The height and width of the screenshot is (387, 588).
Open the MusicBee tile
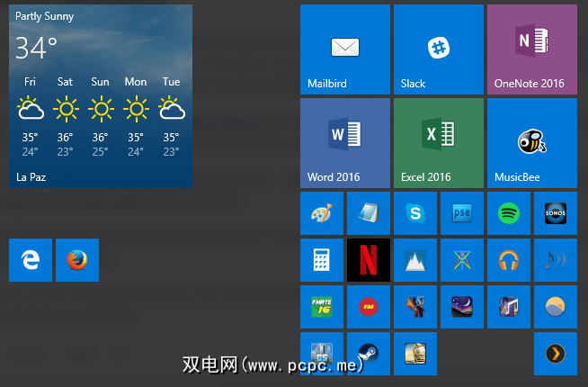(x=532, y=143)
